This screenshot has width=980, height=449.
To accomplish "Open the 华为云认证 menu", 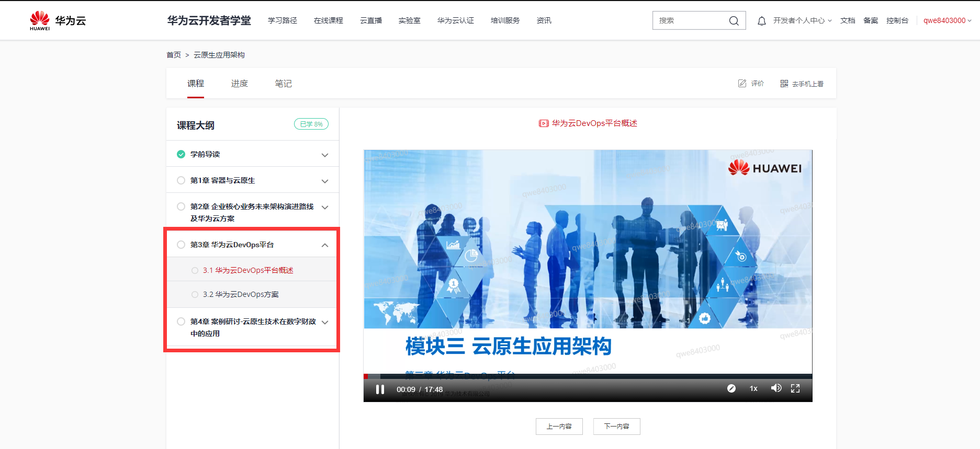I will 456,21.
